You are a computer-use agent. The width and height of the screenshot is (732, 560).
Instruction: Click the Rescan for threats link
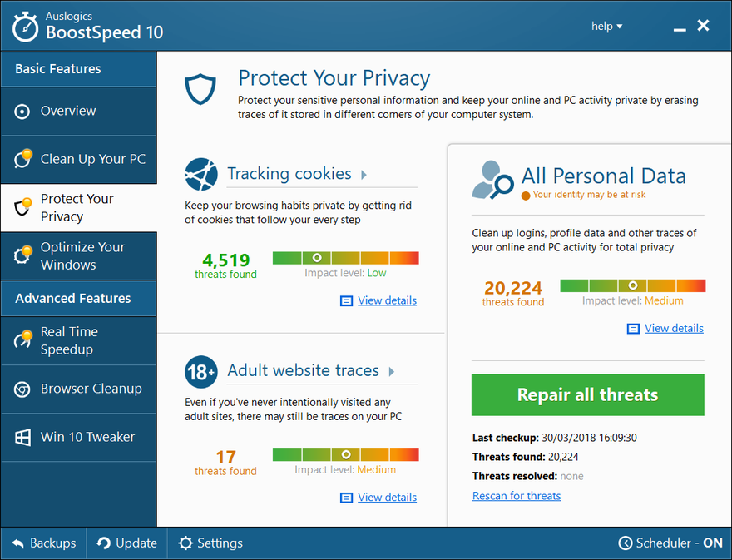(x=517, y=496)
